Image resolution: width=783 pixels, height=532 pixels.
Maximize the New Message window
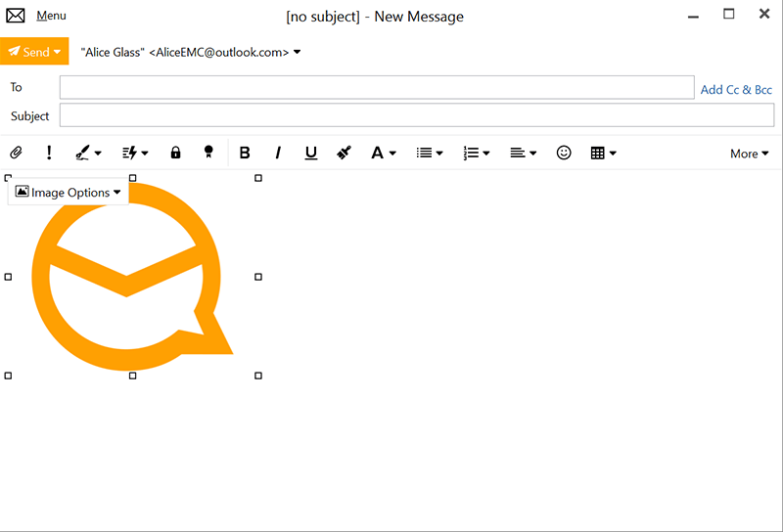[729, 14]
